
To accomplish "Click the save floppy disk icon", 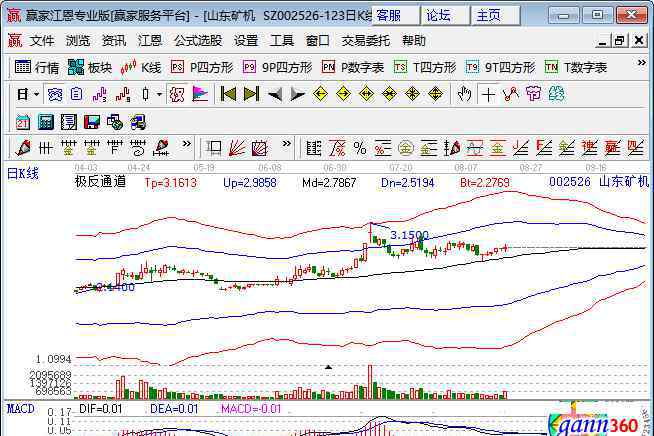I will click(x=91, y=122).
